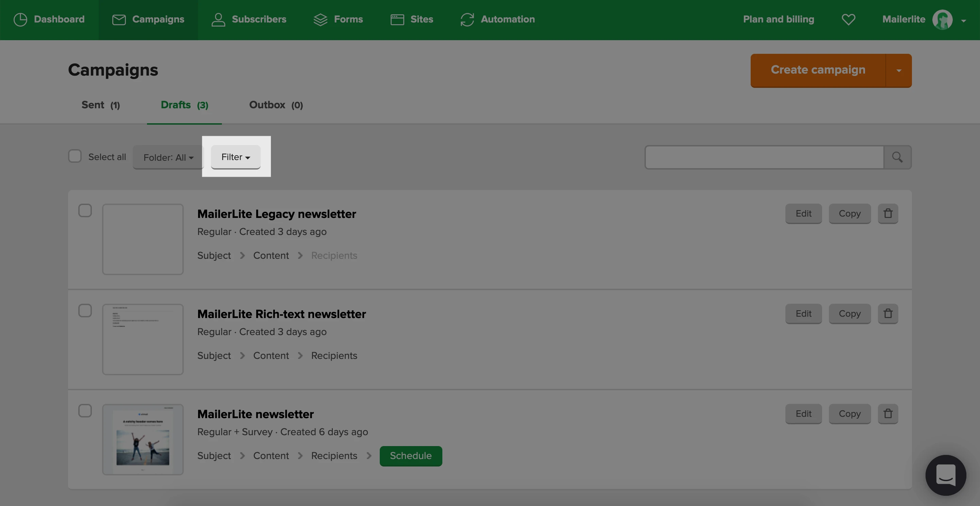Expand the account menu caret
Screen dimensions: 980x506
click(x=963, y=21)
